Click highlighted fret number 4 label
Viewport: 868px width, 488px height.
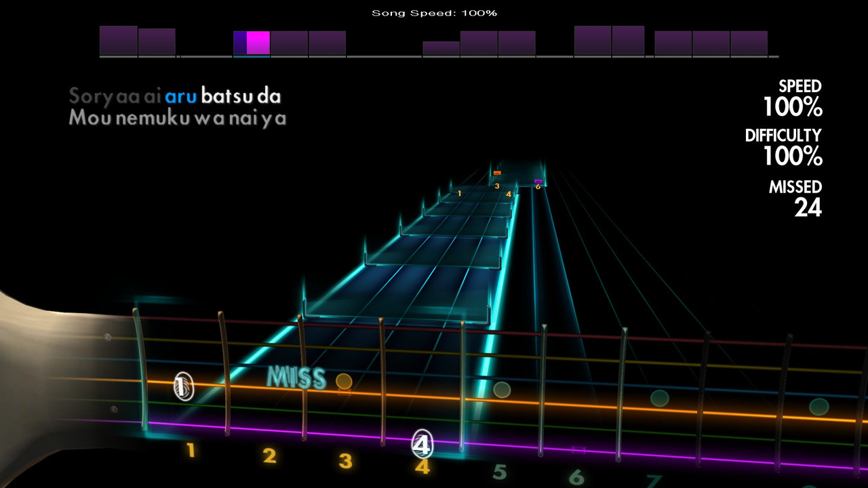(x=422, y=466)
